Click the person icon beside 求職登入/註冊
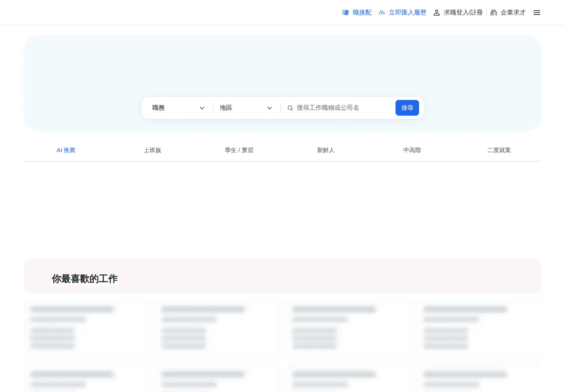The image size is (565, 392). coord(436,13)
